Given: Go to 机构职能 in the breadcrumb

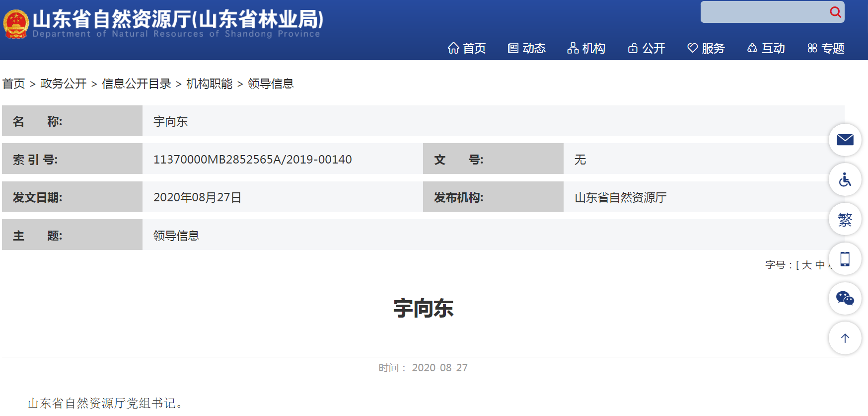Looking at the screenshot, I should (x=210, y=83).
